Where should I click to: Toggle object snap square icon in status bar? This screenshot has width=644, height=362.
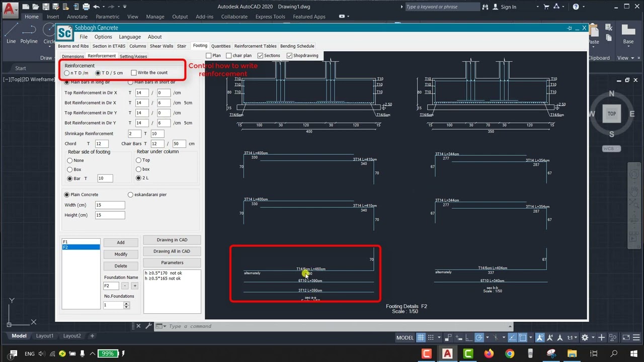(523, 337)
